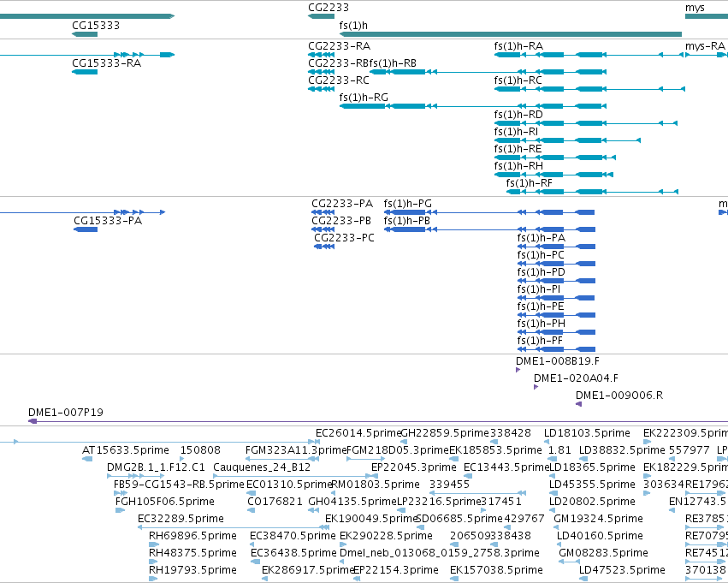
Task: Click the DME1-008B19.F purple marker
Action: tap(518, 370)
